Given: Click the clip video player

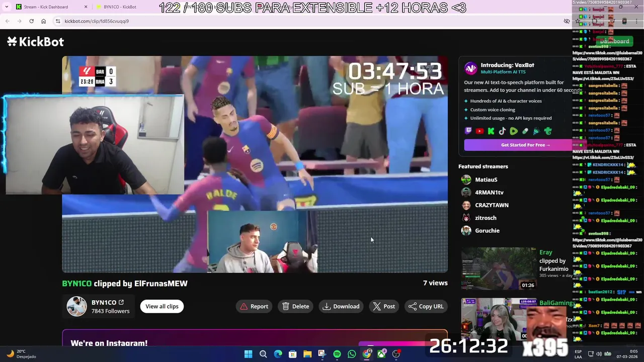Looking at the screenshot, I should (255, 164).
